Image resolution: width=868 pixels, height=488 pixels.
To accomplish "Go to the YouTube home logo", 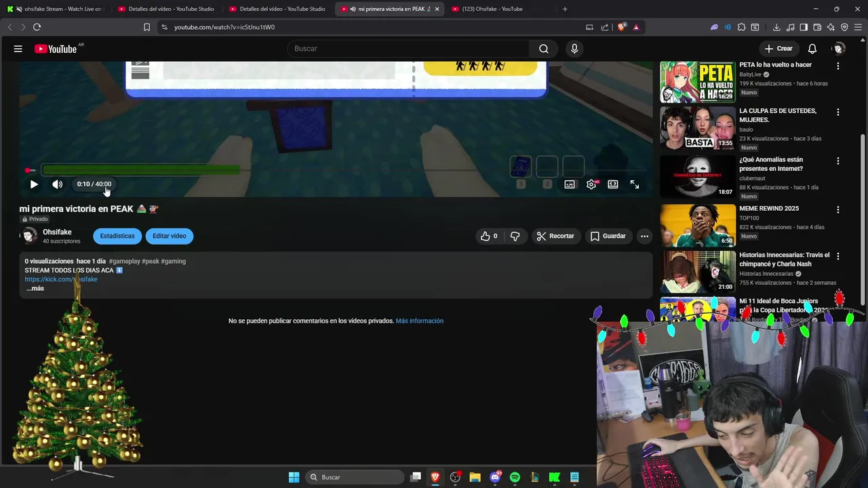I will coord(56,49).
